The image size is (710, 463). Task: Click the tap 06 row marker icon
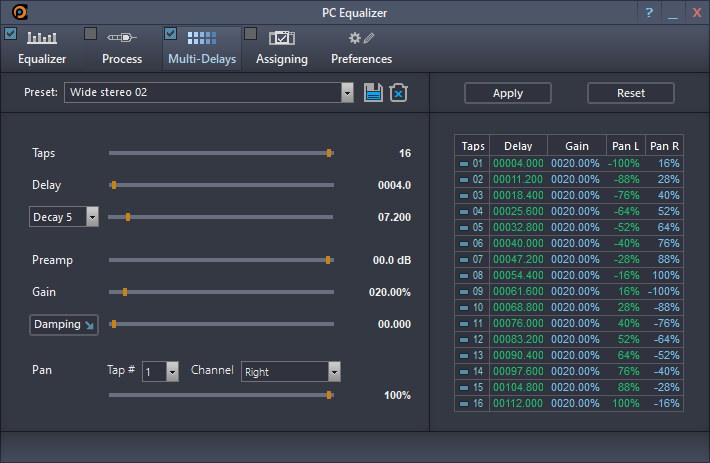pos(464,244)
